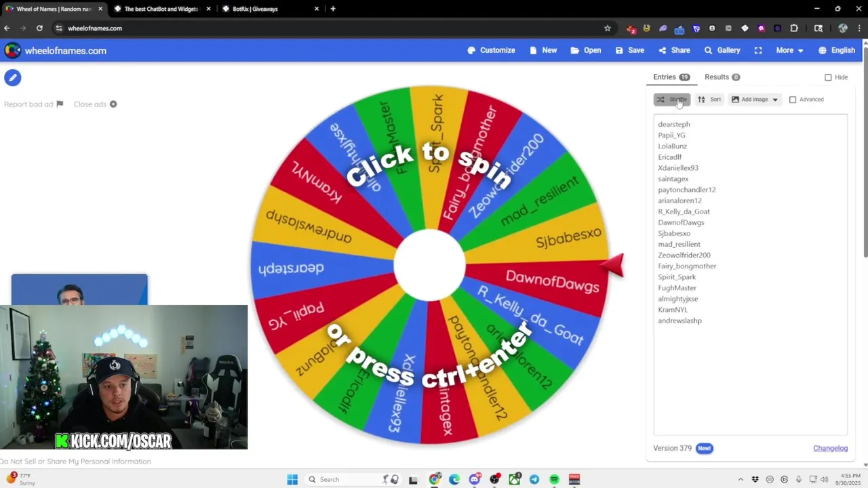868x488 pixels.
Task: Open the Customize palette settings
Action: (491, 50)
